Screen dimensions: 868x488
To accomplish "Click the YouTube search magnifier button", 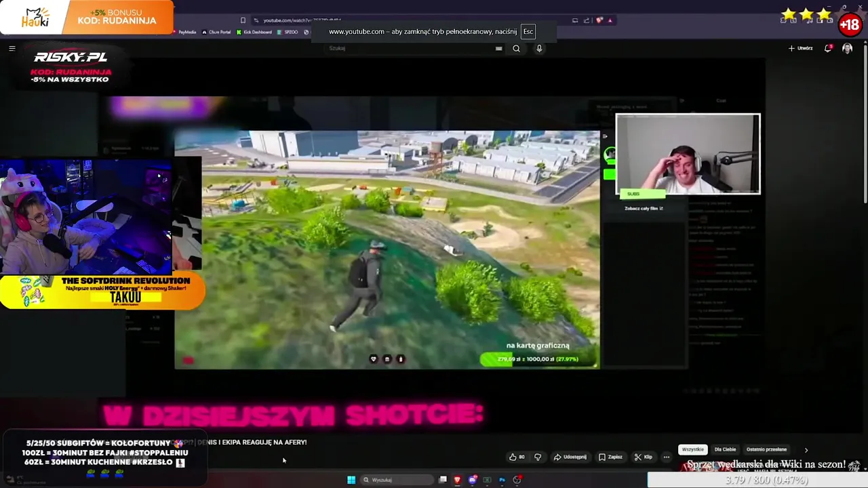I will coord(516,48).
